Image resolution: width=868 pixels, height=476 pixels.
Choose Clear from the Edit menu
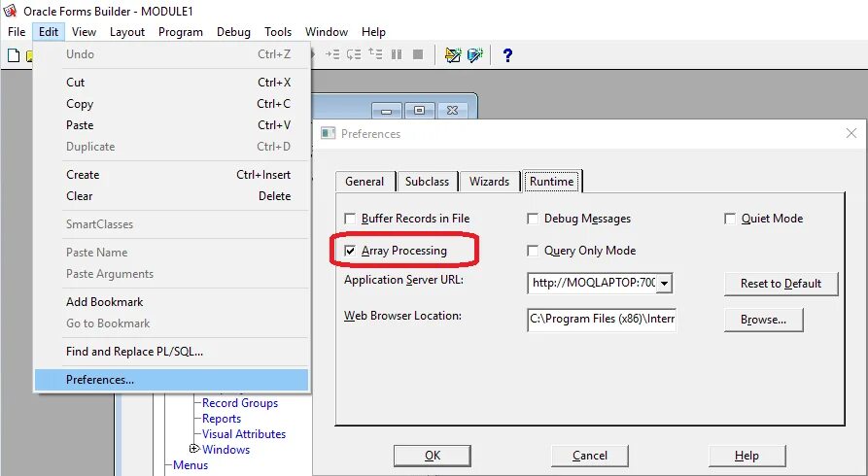coord(172,196)
